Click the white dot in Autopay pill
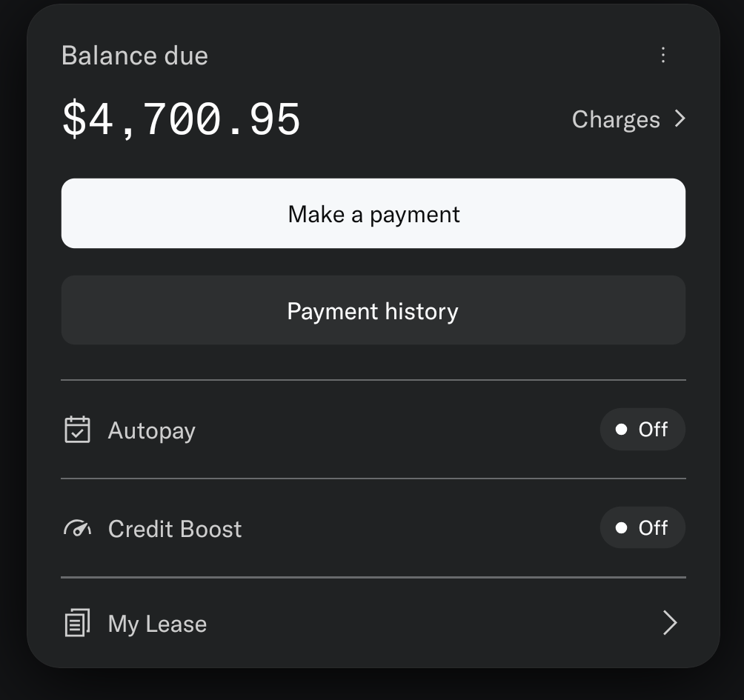This screenshot has height=700, width=744. [x=621, y=430]
